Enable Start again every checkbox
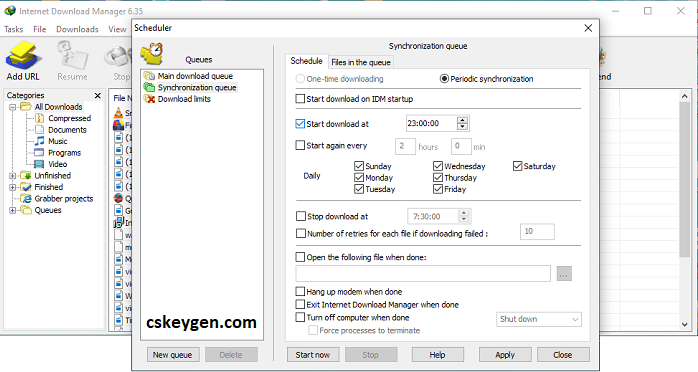Image resolution: width=698 pixels, height=372 pixels. tap(300, 146)
